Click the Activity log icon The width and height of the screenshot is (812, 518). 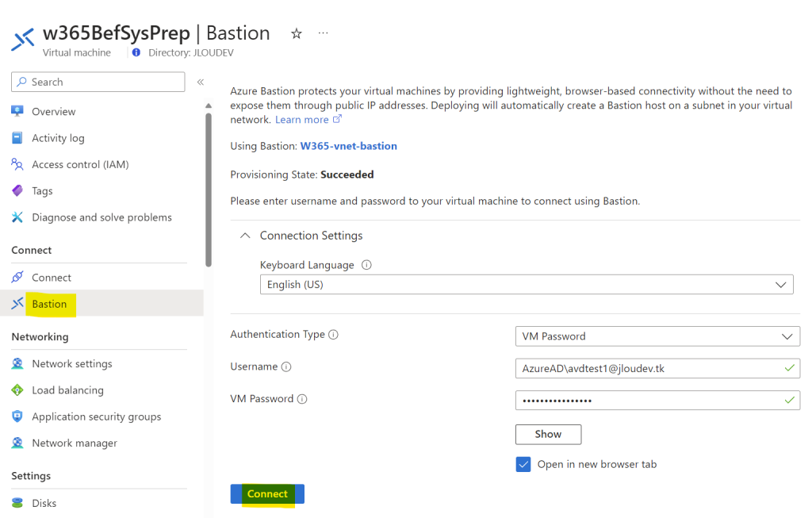click(x=17, y=138)
